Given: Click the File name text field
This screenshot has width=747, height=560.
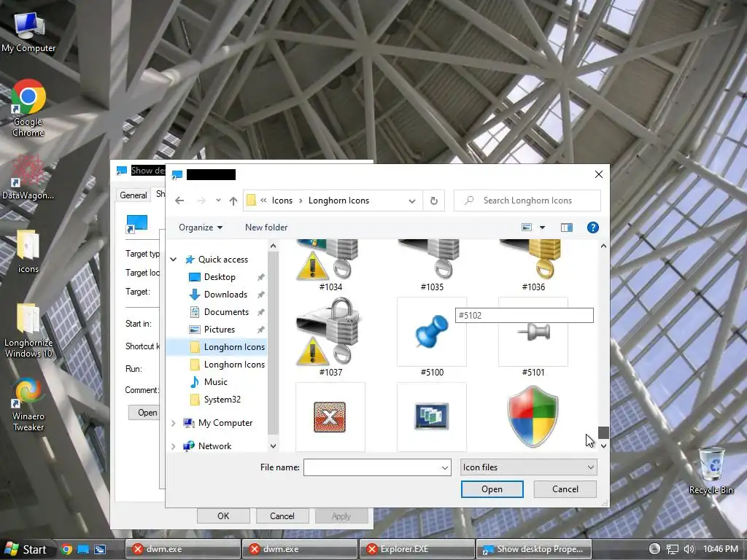Looking at the screenshot, I should (x=371, y=467).
